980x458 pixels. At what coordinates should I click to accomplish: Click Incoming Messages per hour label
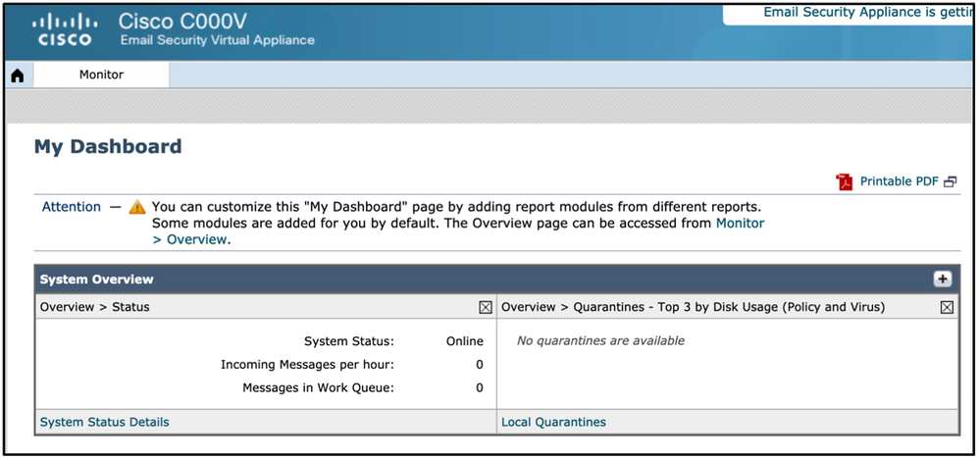[x=307, y=364]
